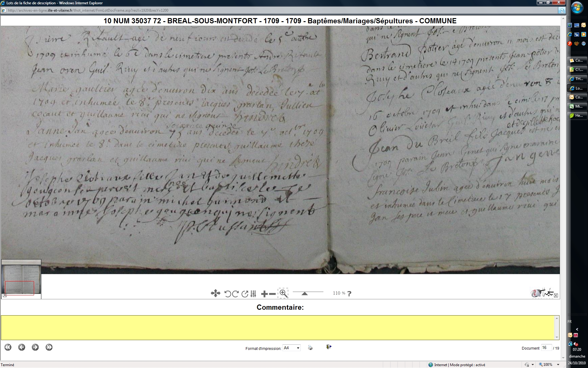Select the pan/move image tool
Screen dimensions: 588x368
[x=215, y=293]
